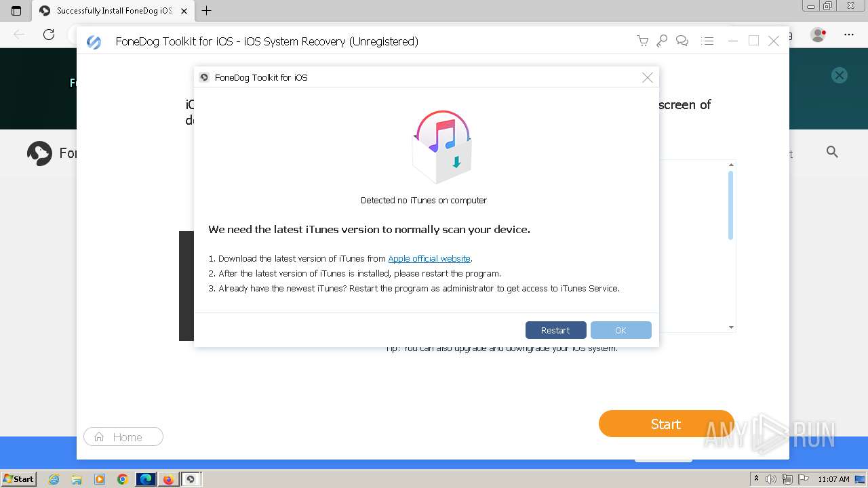This screenshot has width=868, height=488.
Task: Dismiss the web page banner close icon
Action: pos(840,75)
